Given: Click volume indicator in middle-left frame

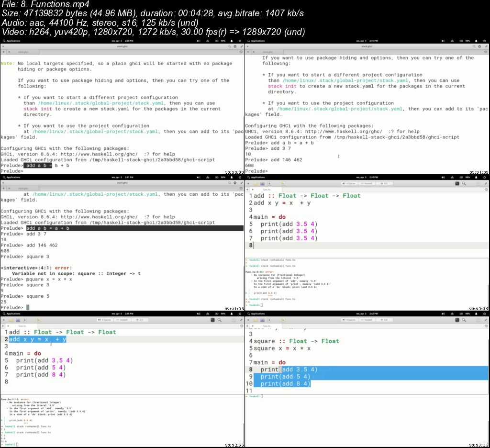Looking at the screenshot, I should coord(199,177).
